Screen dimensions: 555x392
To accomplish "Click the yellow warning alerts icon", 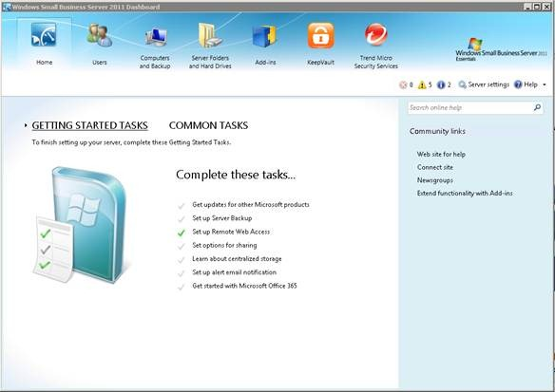I will click(x=422, y=84).
